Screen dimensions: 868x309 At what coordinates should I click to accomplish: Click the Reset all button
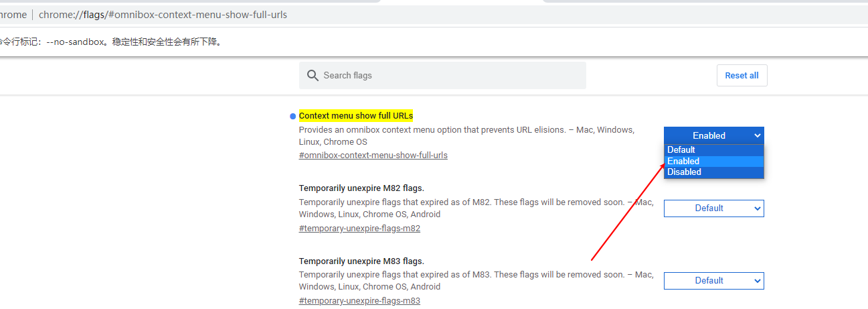tap(742, 76)
